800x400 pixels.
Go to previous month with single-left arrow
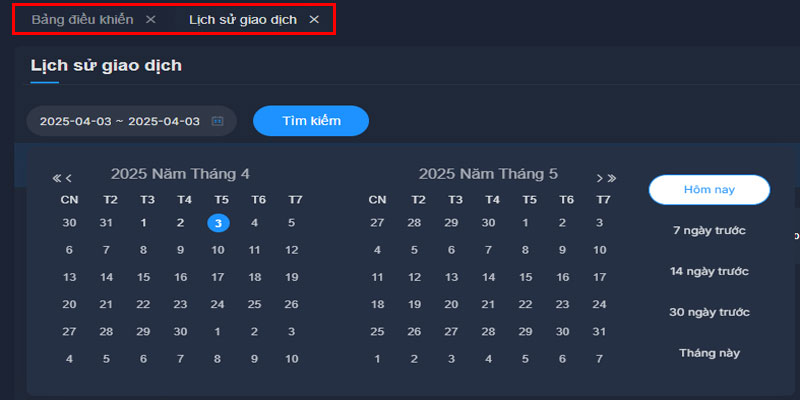pos(69,178)
